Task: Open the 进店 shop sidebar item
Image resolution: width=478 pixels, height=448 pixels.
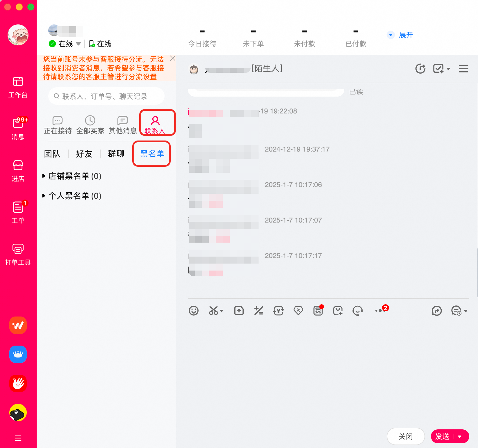Action: click(18, 171)
